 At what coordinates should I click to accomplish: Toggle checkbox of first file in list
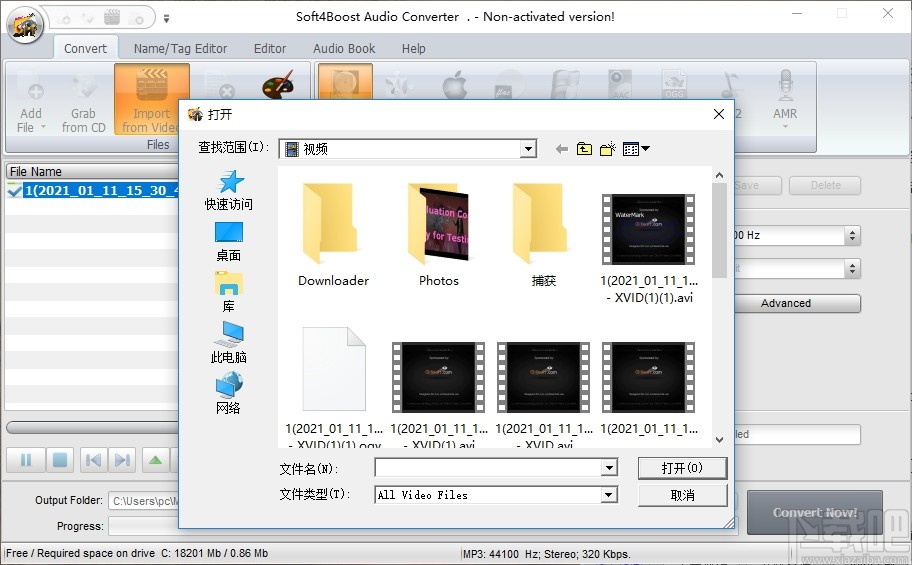14,190
